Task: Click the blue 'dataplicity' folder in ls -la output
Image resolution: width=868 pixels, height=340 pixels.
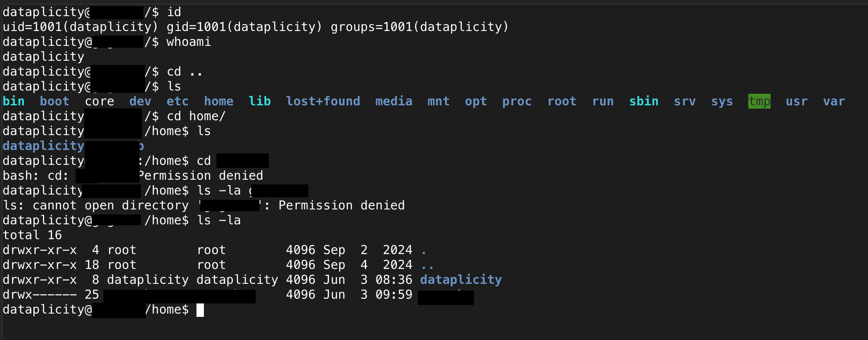Action: coord(461,280)
